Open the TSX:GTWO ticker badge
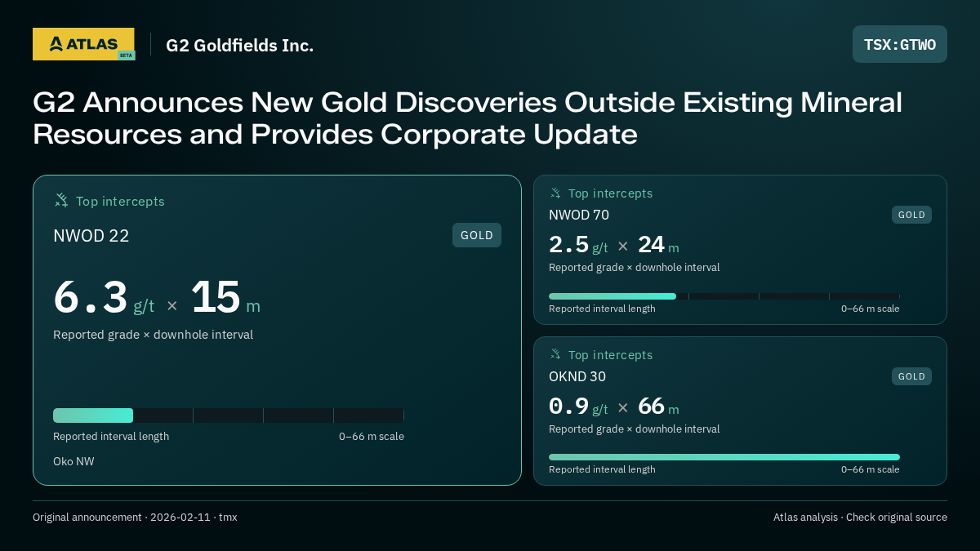Screen dimensions: 980x551 [900, 44]
